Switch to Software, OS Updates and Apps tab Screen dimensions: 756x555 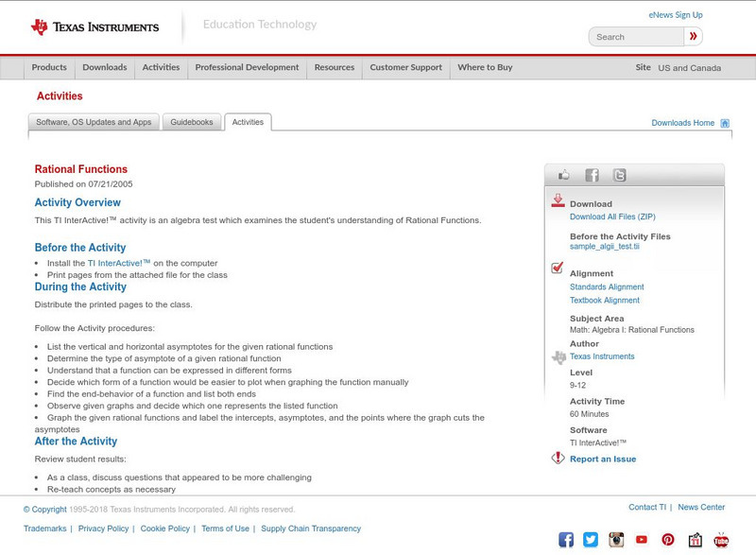(x=94, y=122)
